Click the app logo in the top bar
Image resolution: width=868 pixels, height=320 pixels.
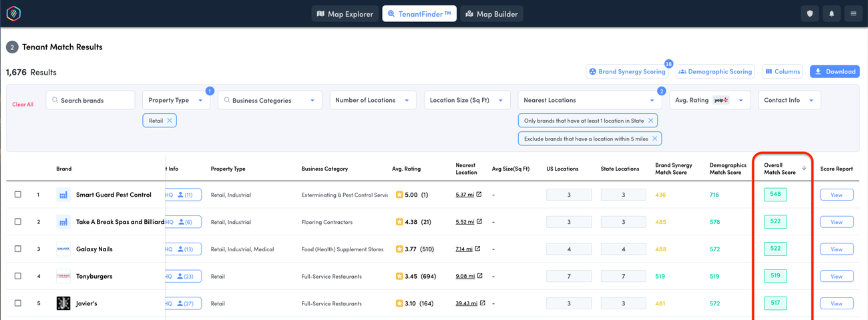(13, 13)
